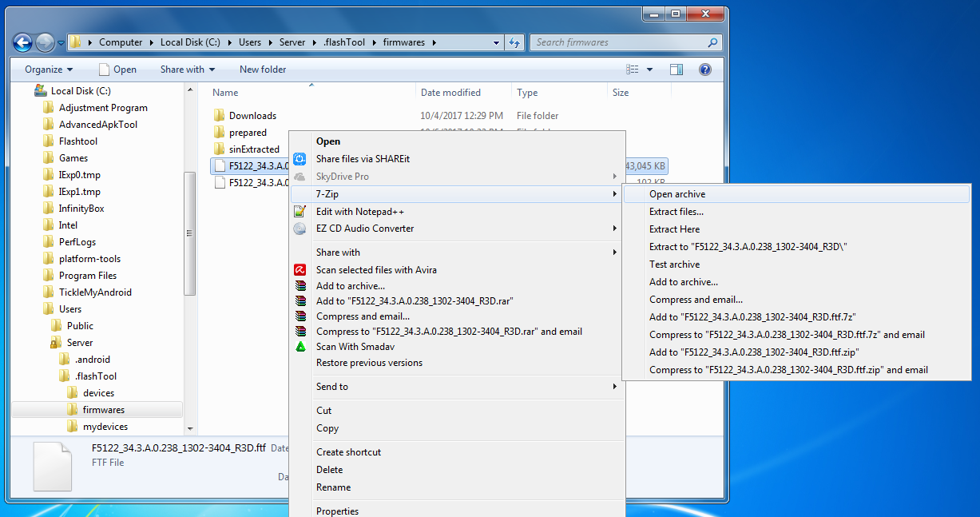Click the Notepad++ icon in context menu
980x517 pixels.
coord(300,212)
